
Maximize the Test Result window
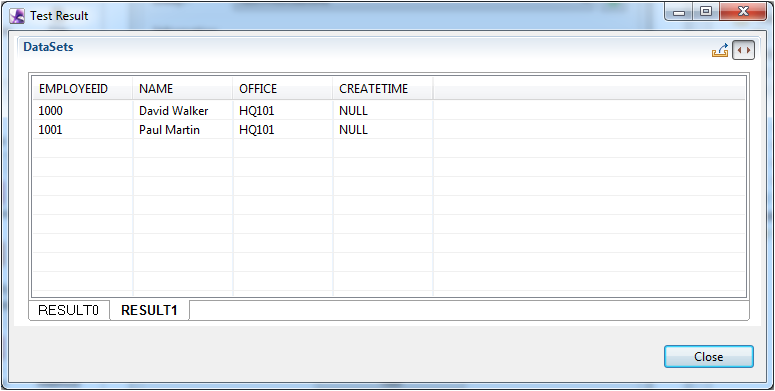(706, 11)
